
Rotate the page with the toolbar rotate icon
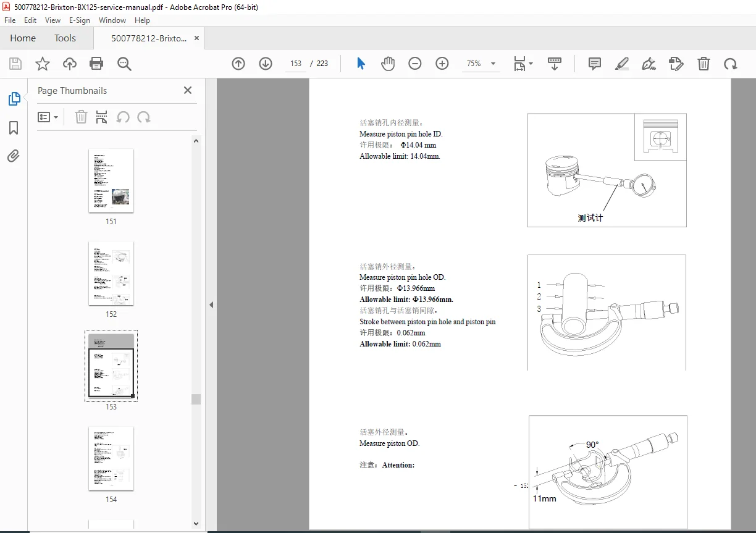pyautogui.click(x=731, y=64)
